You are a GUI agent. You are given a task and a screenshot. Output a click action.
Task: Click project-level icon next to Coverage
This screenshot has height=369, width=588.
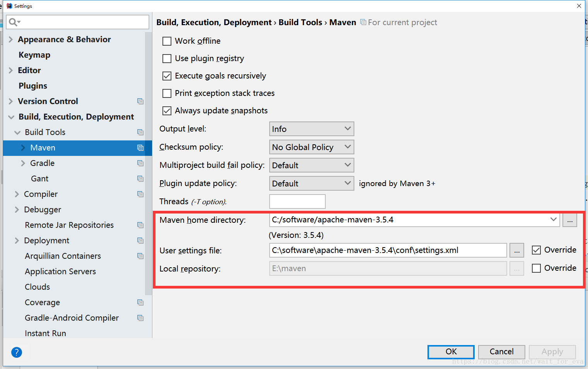coord(140,302)
